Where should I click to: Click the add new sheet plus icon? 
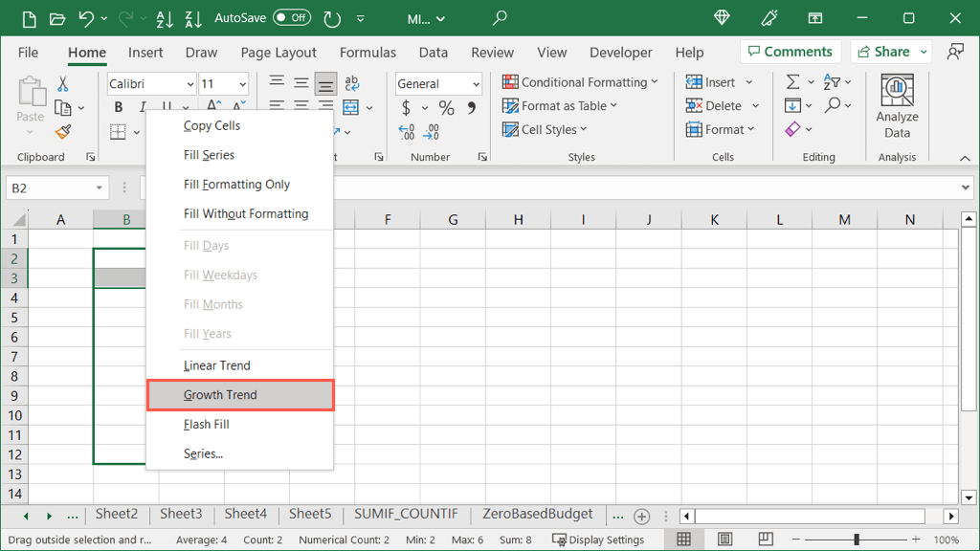[642, 516]
